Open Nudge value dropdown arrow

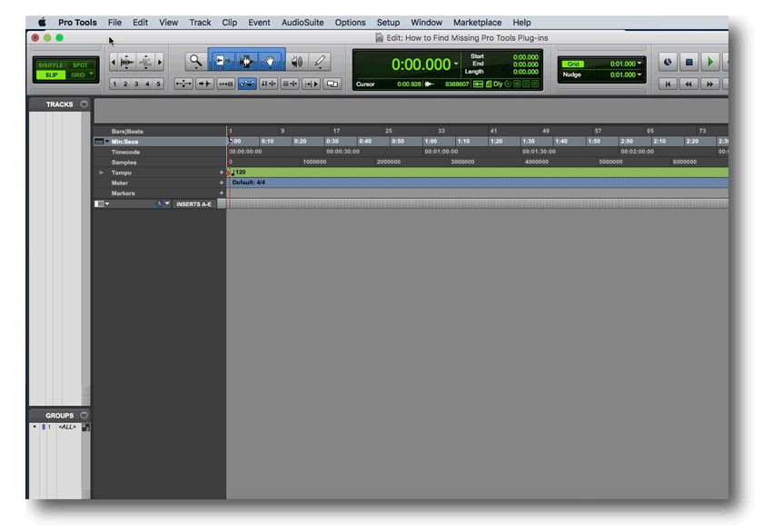[639, 74]
